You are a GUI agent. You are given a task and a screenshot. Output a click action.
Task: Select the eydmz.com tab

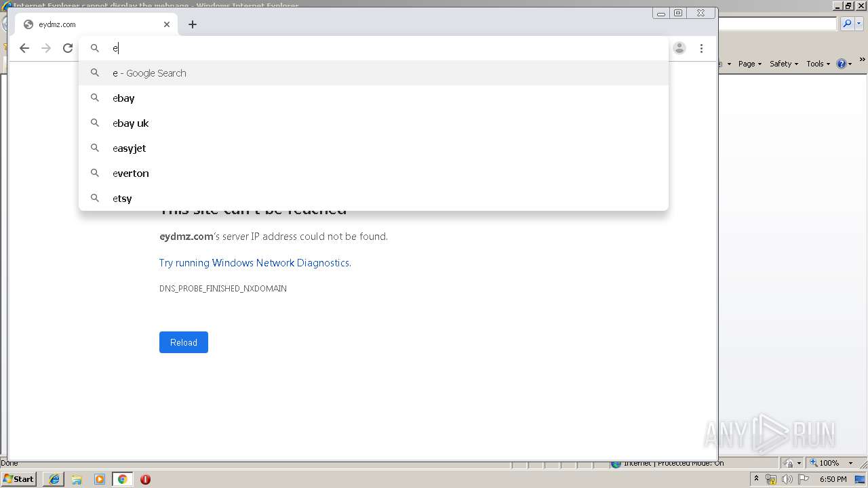click(x=96, y=24)
